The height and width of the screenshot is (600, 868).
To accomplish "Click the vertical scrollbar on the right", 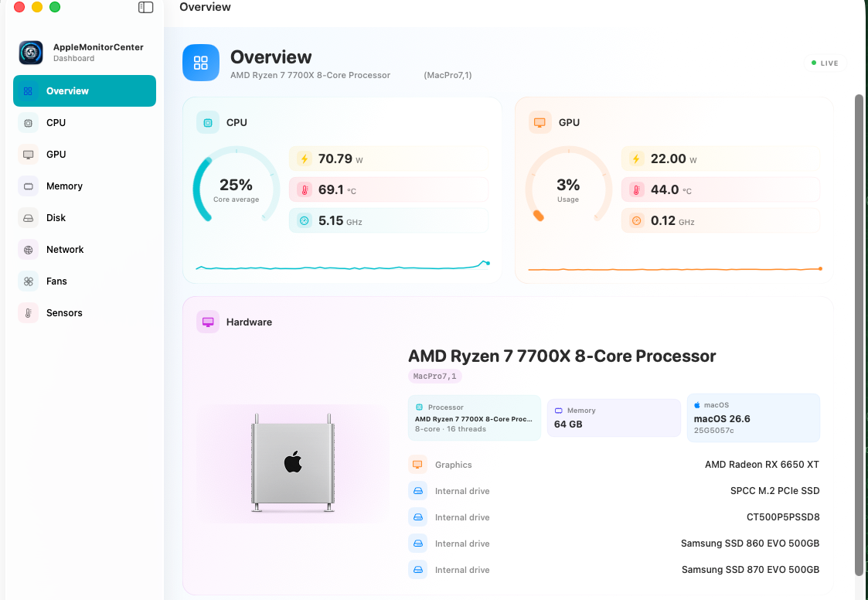I will 859,335.
